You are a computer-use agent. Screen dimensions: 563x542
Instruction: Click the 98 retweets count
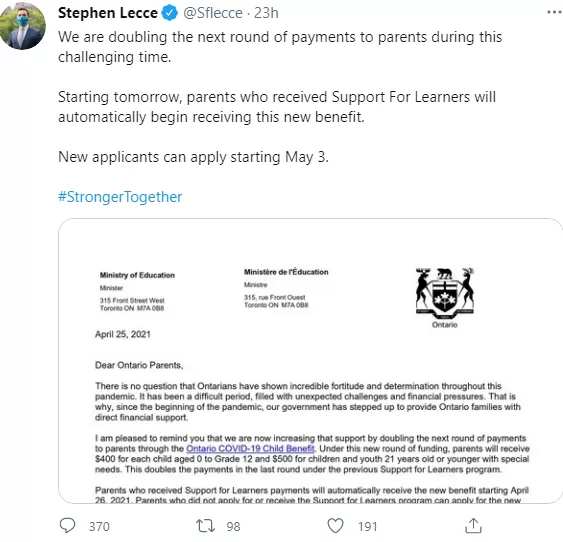click(x=233, y=526)
